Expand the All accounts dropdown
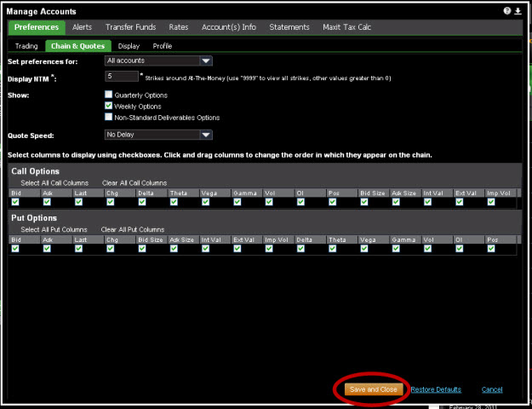The image size is (532, 409). coord(158,60)
